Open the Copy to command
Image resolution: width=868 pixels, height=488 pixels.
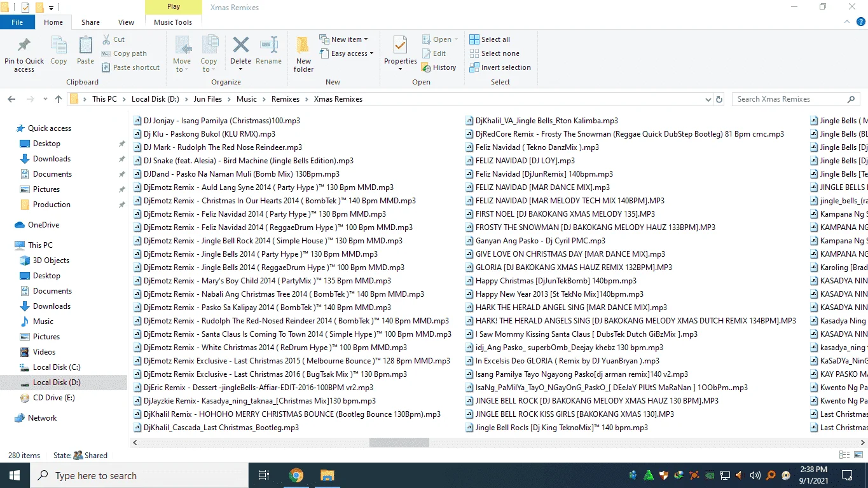tap(209, 54)
